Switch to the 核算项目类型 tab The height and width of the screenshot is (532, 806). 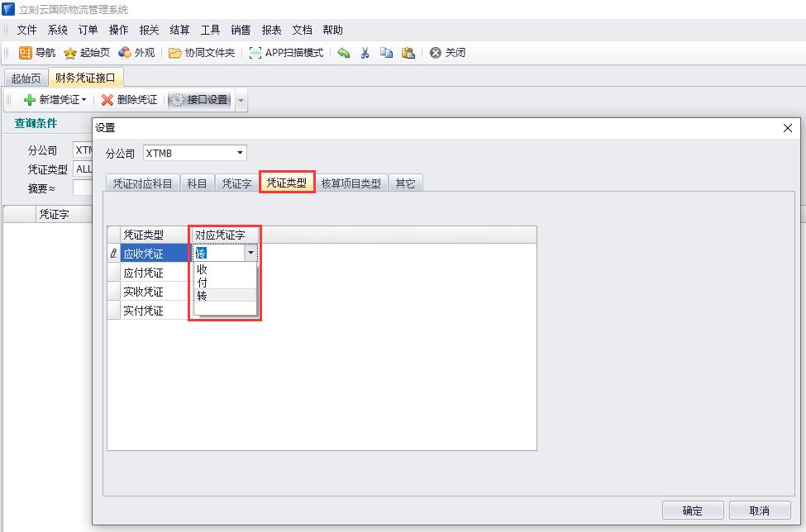[351, 183]
